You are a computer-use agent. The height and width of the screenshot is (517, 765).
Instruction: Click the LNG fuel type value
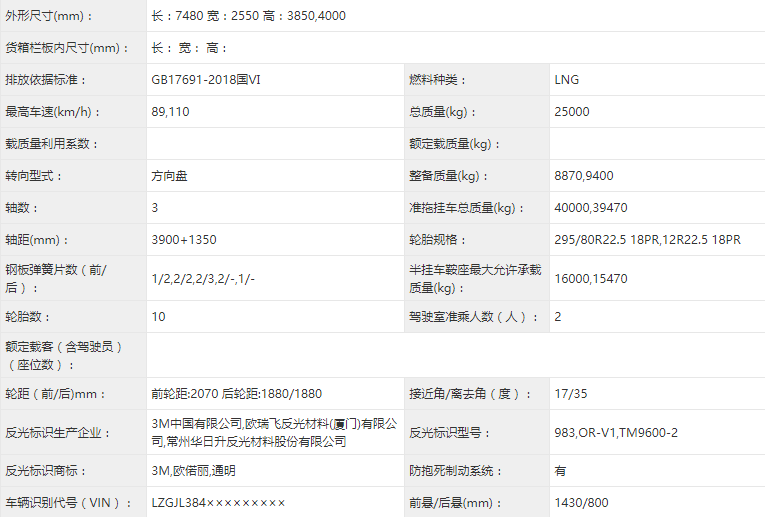(x=566, y=80)
